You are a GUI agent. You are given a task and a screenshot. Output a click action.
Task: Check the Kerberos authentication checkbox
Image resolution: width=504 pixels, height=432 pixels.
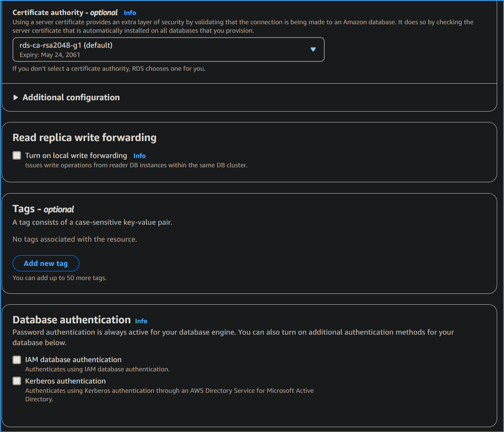tap(17, 380)
